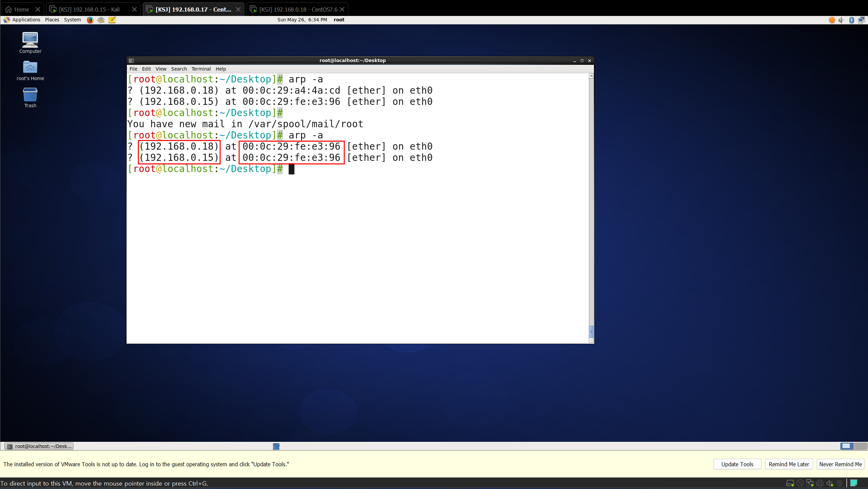Open the note editor icon in top panel
Screen dimensions: 868x489
[x=112, y=20]
